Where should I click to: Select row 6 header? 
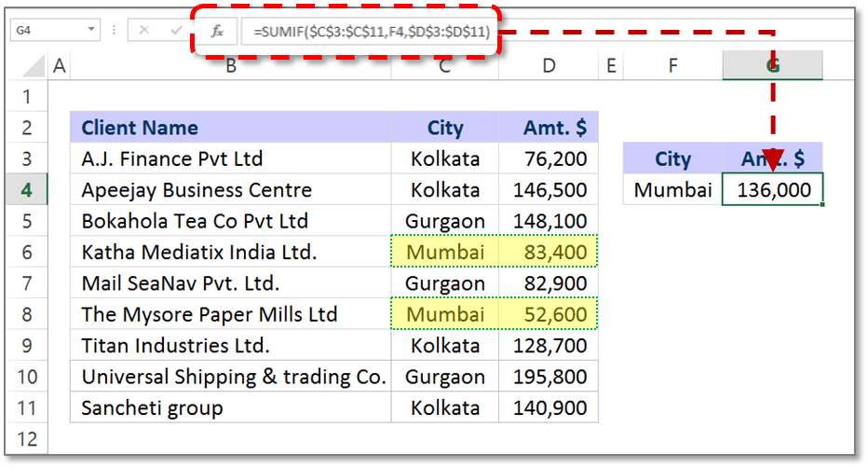coord(27,252)
